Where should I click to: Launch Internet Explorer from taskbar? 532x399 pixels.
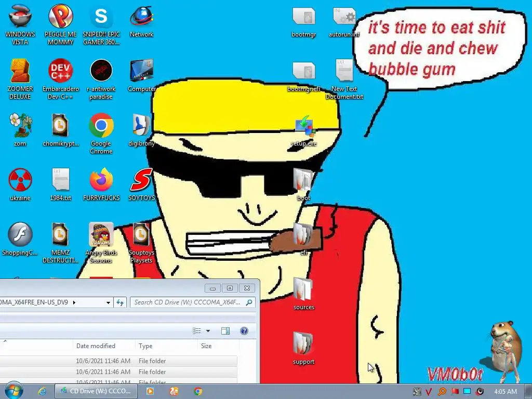[42, 391]
